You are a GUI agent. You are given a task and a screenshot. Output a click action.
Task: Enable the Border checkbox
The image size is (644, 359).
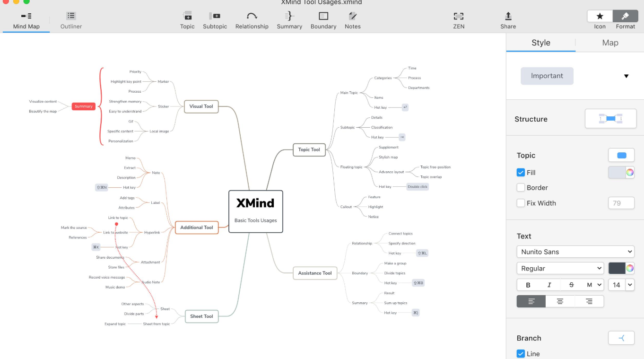pyautogui.click(x=521, y=188)
